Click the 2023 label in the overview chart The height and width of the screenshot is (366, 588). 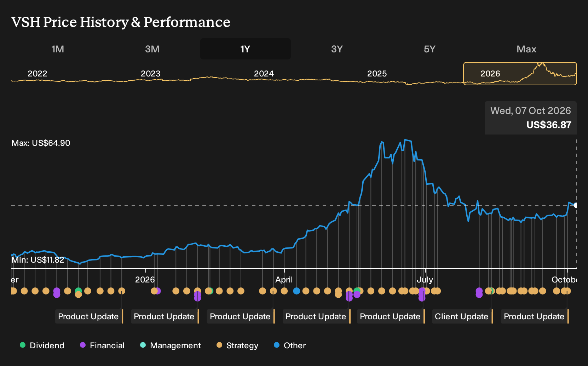(x=151, y=74)
